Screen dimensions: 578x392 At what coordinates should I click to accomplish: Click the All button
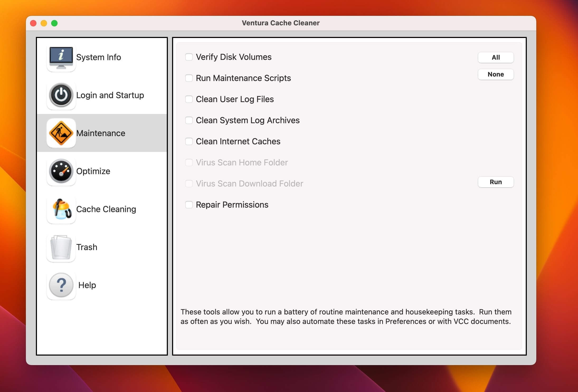[x=496, y=58]
